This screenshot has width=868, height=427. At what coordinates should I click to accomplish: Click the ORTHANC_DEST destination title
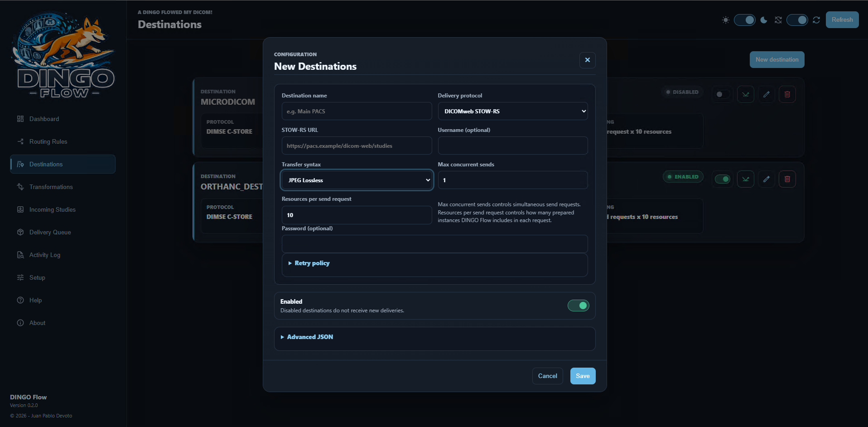coord(231,187)
